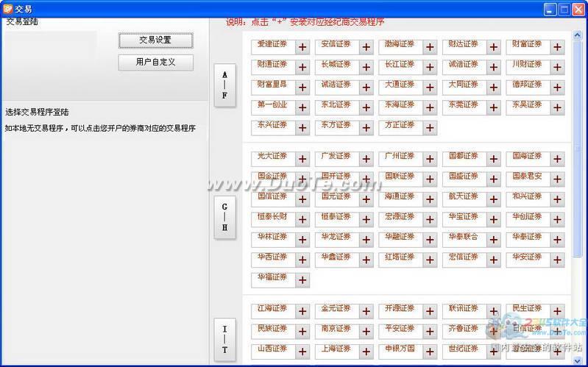The height and width of the screenshot is (367, 588).
Task: Select the 东莞证券 name label
Action: 464,105
